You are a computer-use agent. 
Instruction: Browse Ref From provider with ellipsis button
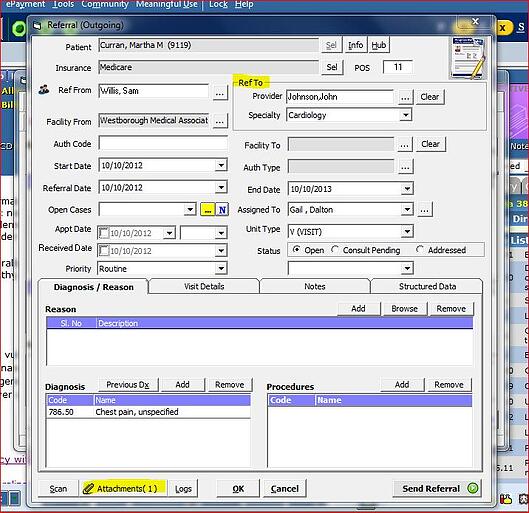[x=220, y=93]
